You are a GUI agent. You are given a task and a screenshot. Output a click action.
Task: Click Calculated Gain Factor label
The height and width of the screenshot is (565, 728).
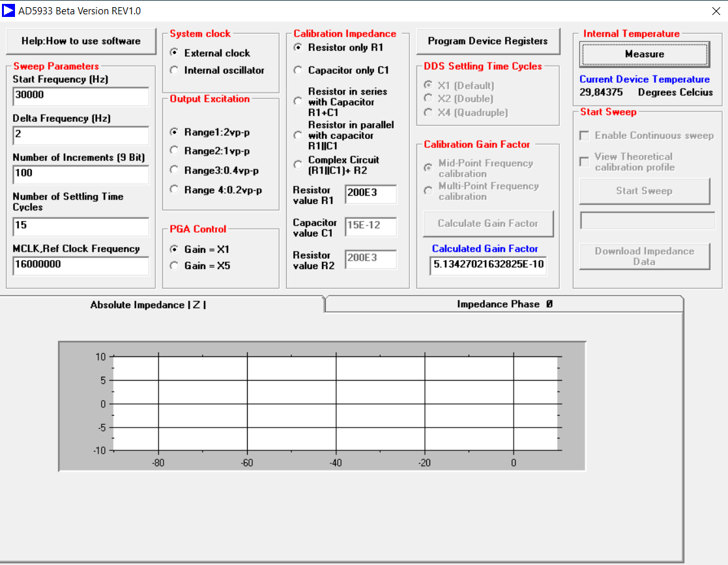coord(485,249)
